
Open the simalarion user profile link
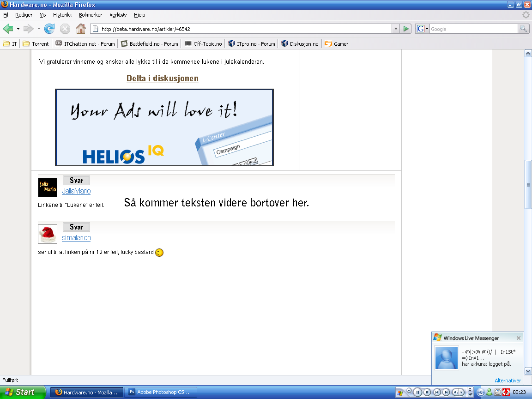(76, 237)
